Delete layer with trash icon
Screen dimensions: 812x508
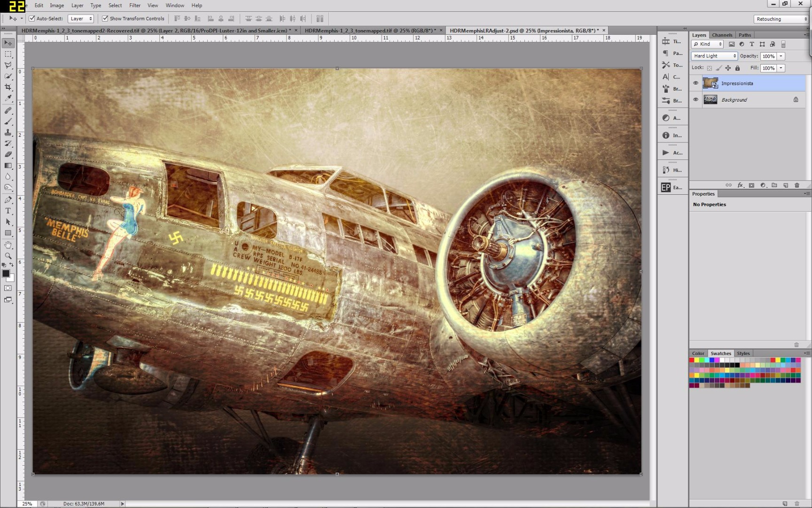(x=797, y=185)
